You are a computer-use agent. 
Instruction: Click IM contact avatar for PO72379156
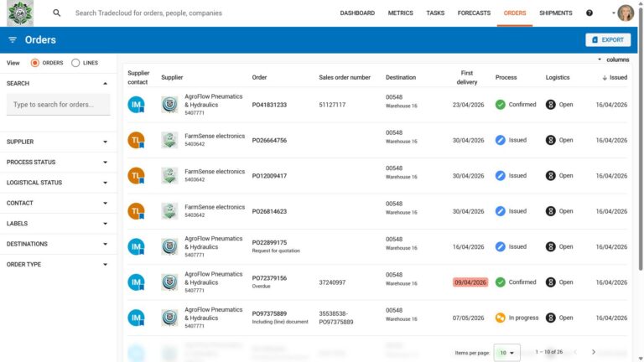click(x=136, y=282)
